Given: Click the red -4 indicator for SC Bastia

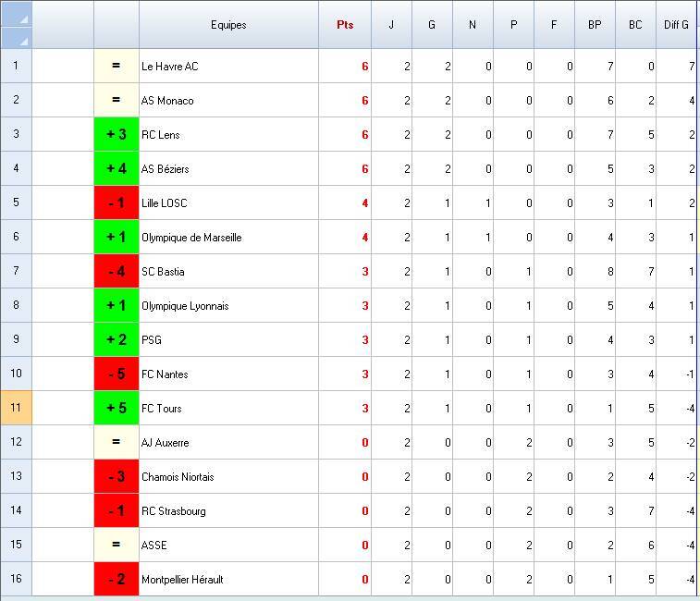Looking at the screenshot, I should [x=117, y=272].
